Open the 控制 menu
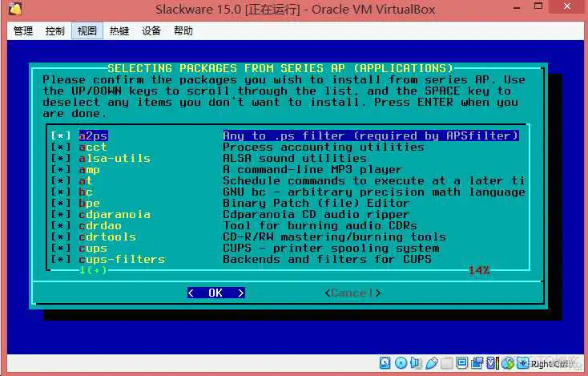Viewport: 588px width, 376px height. pyautogui.click(x=55, y=30)
